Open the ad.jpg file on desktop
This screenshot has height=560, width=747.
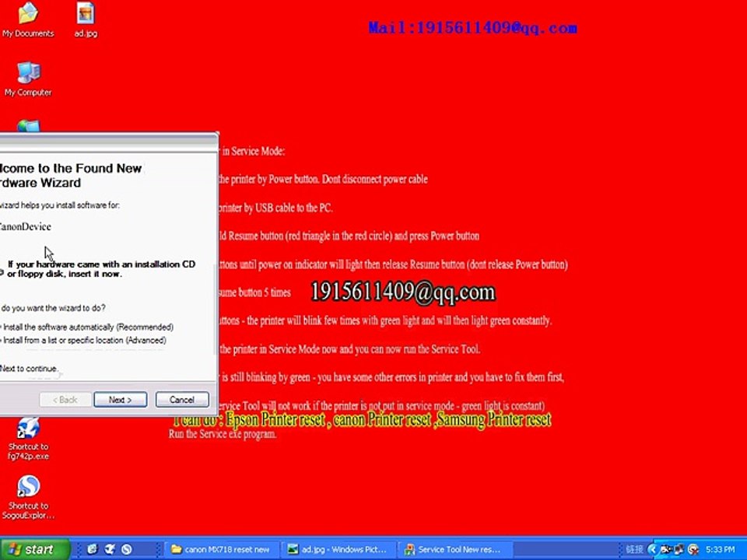point(86,20)
